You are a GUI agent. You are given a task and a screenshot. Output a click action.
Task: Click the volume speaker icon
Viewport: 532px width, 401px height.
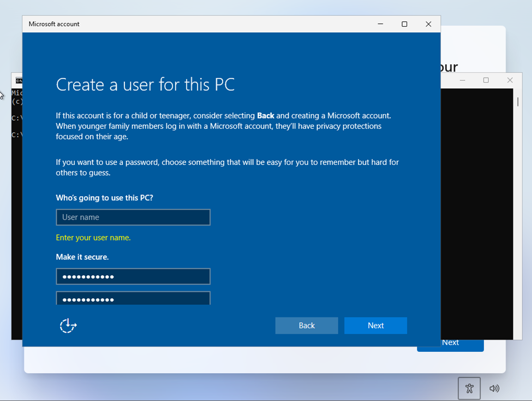[494, 388]
